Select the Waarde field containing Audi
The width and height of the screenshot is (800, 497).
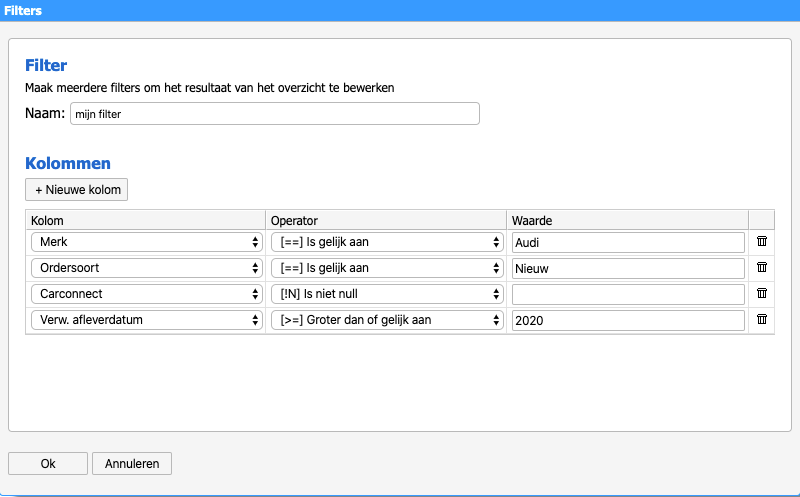[x=628, y=242]
